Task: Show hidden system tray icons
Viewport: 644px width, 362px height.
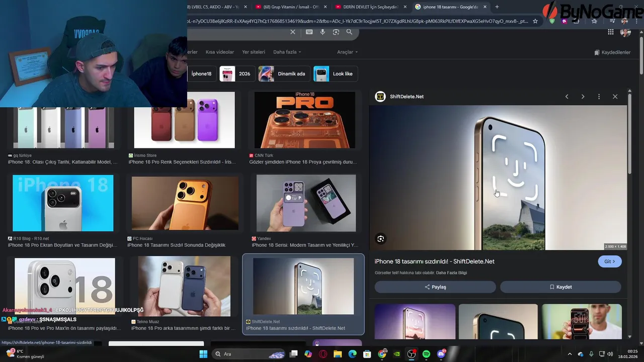Action: click(x=570, y=354)
